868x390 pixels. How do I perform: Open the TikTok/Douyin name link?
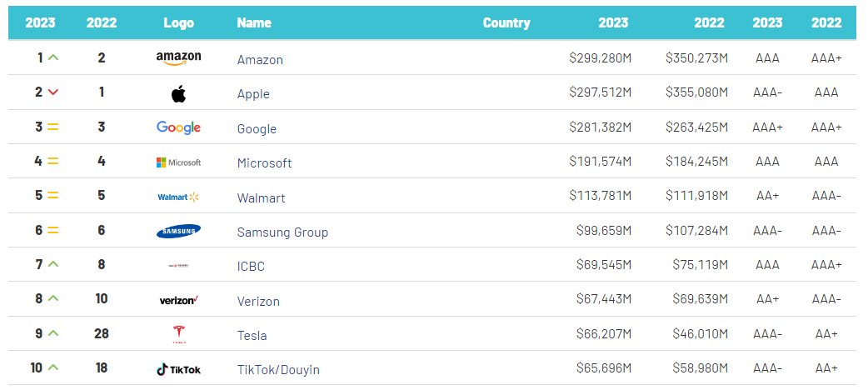pyautogui.click(x=278, y=370)
